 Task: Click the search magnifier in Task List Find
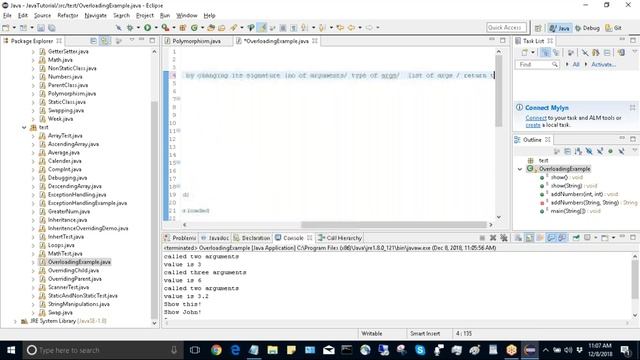[554, 64]
